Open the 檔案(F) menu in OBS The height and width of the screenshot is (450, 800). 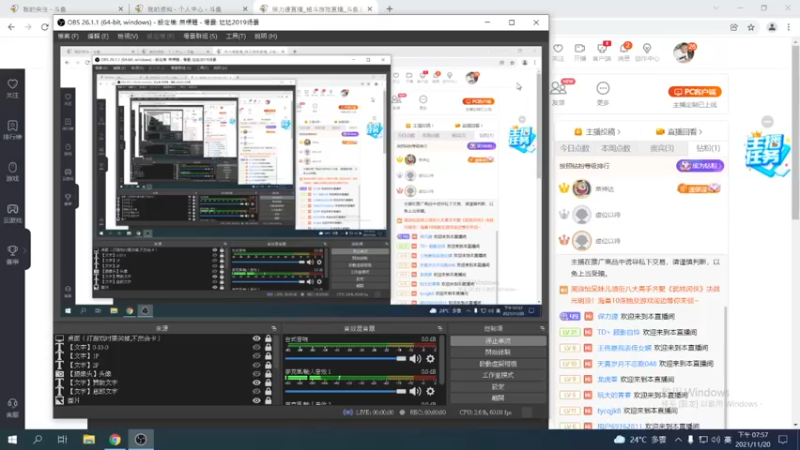coord(68,36)
